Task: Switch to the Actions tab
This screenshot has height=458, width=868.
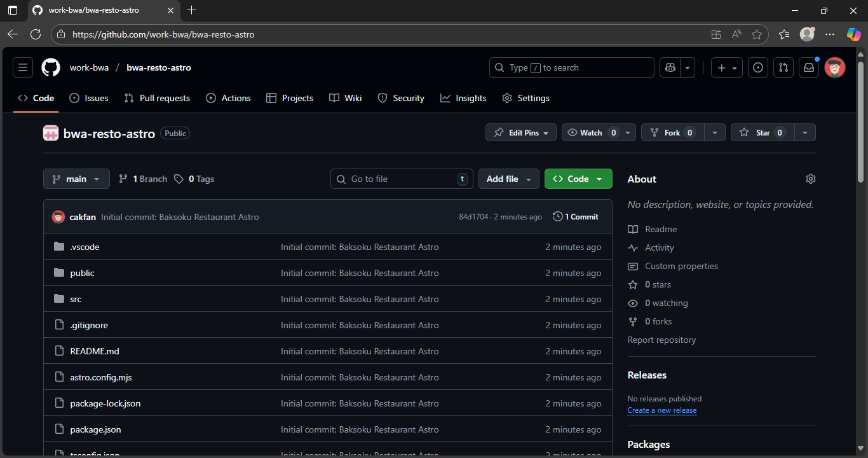Action: tap(228, 97)
